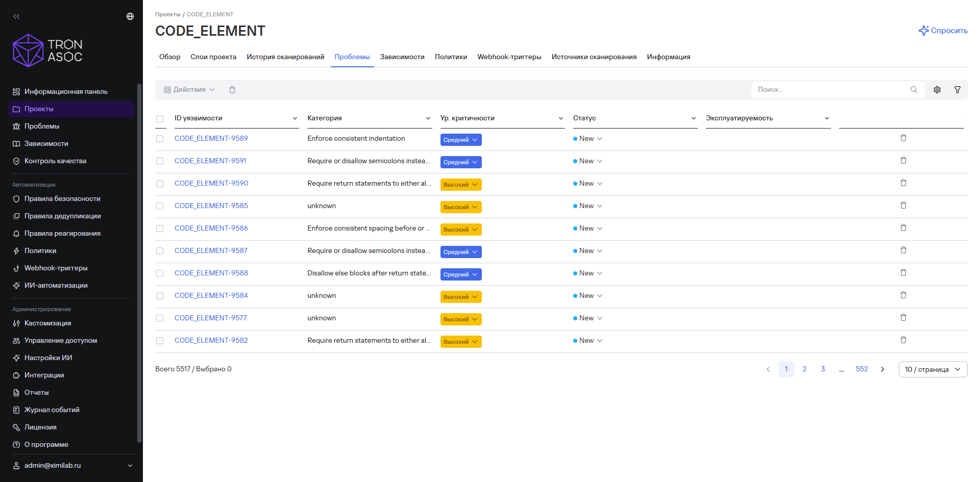The height and width of the screenshot is (482, 980).
Task: Open Правила безопасности in sidebar
Action: 71,199
